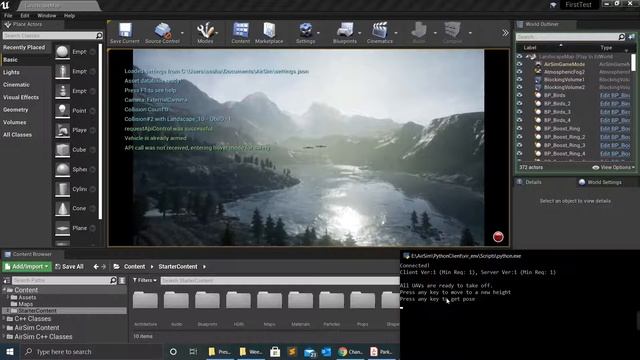Screen dimensions: 640x360
Task: Click the Save Current toolbar icon
Action: pos(125,33)
